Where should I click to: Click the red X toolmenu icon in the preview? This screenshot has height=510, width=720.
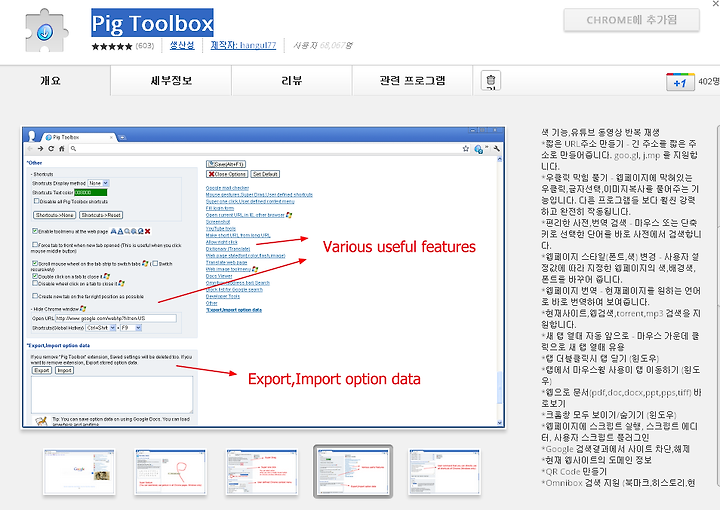point(147,231)
